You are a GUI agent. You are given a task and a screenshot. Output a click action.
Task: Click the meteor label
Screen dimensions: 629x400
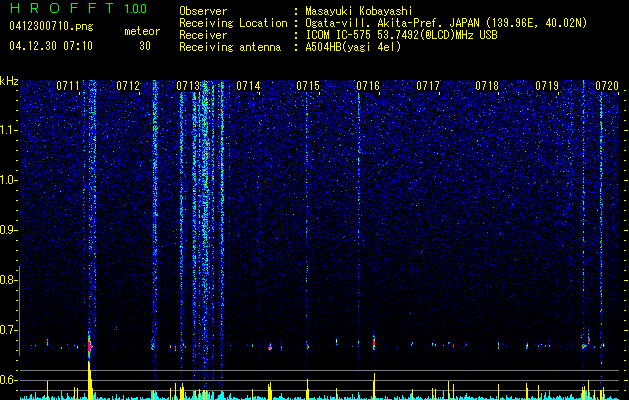142,31
